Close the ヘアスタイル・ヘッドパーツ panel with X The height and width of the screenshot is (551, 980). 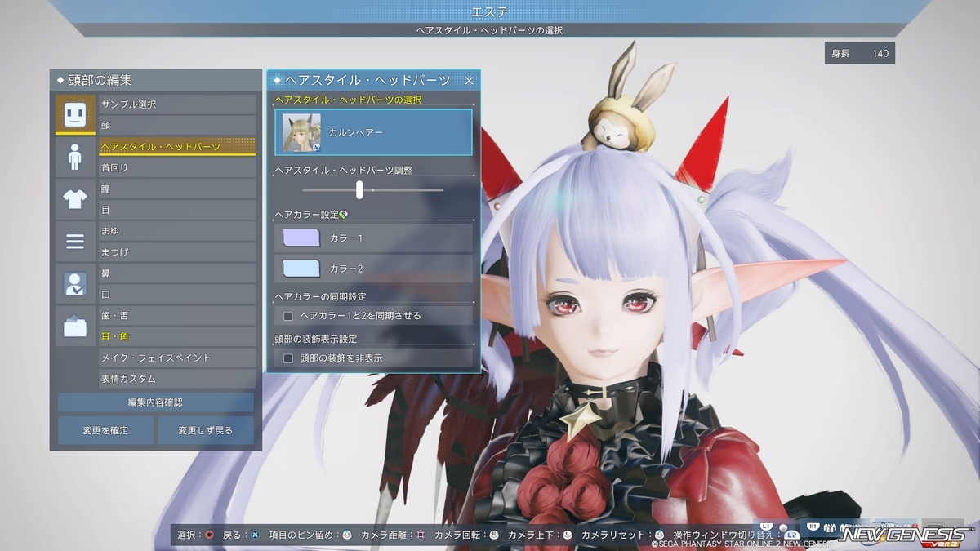click(470, 80)
